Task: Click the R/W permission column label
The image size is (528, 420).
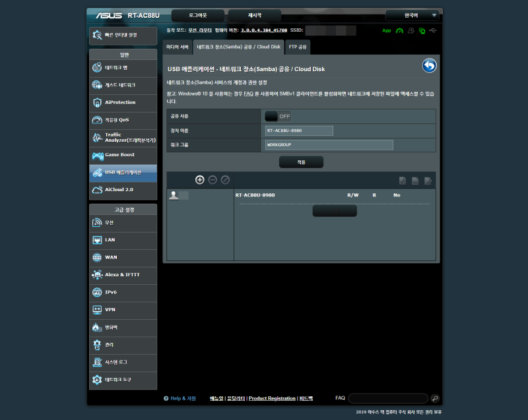Action: click(x=353, y=195)
